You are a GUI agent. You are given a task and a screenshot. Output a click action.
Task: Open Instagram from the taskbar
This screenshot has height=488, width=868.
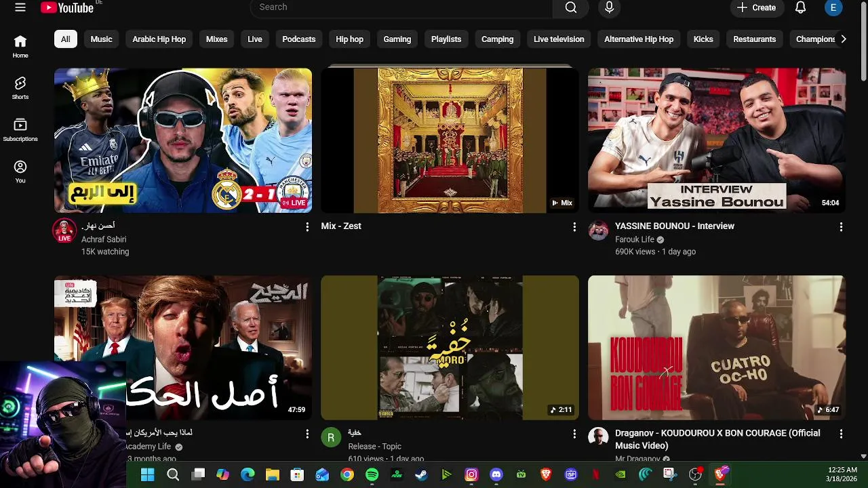click(x=471, y=475)
